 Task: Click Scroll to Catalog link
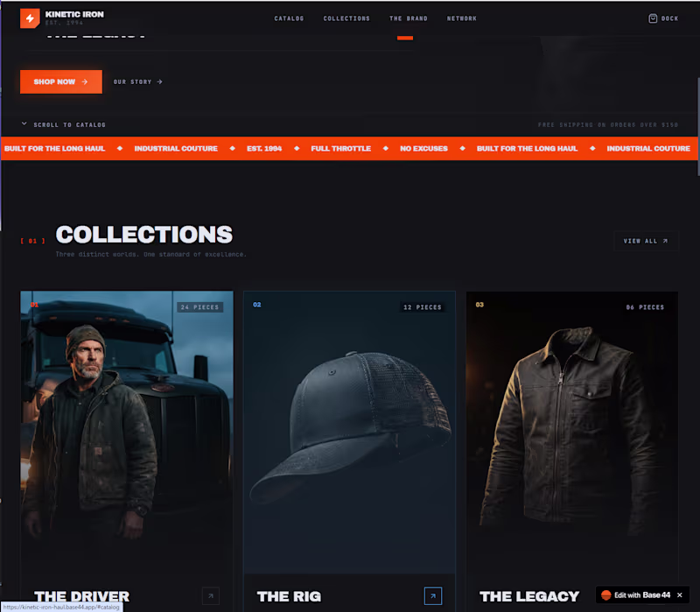[69, 124]
